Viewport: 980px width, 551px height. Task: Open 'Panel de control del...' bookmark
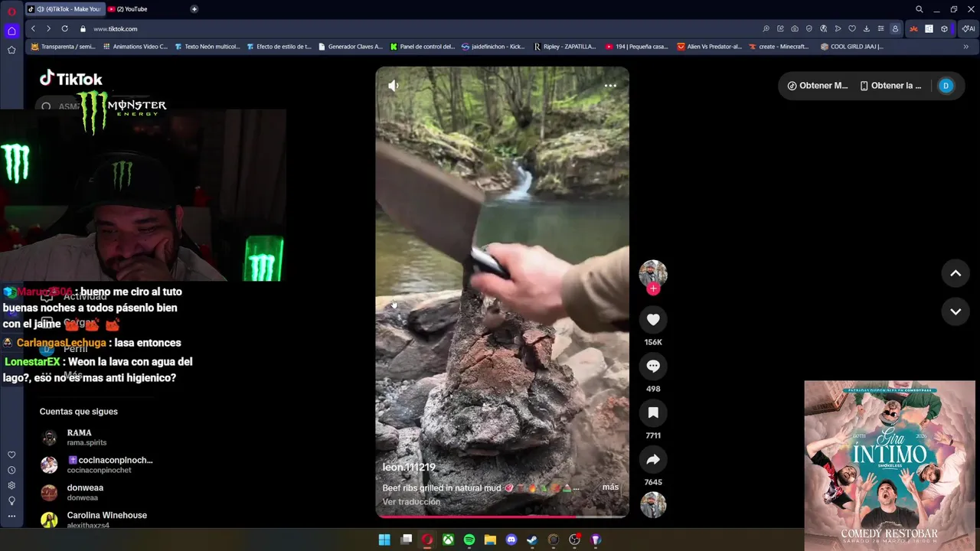pyautogui.click(x=422, y=47)
